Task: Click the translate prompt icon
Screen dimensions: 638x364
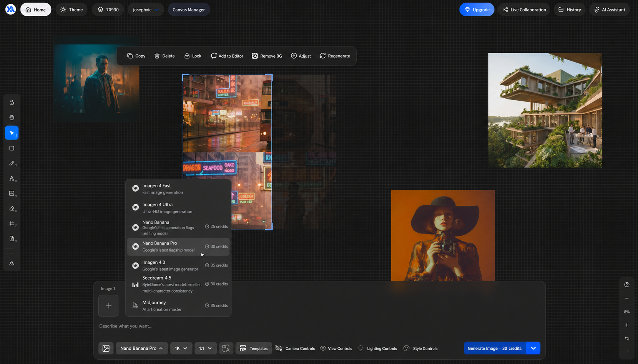Action: click(x=226, y=348)
